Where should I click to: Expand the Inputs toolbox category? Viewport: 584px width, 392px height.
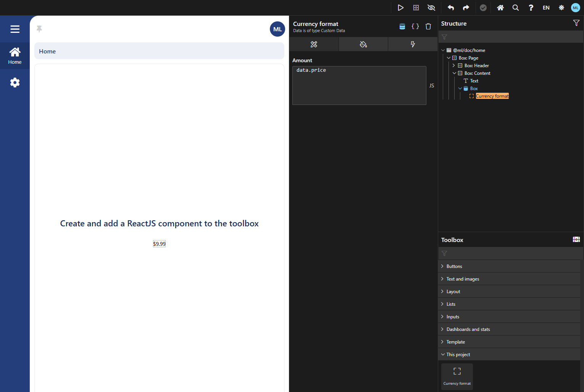(509, 316)
